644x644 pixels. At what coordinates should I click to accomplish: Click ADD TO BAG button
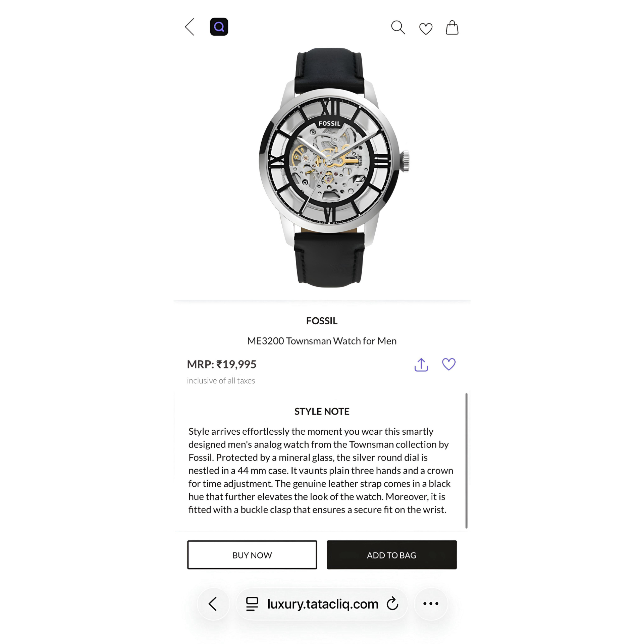point(392,555)
